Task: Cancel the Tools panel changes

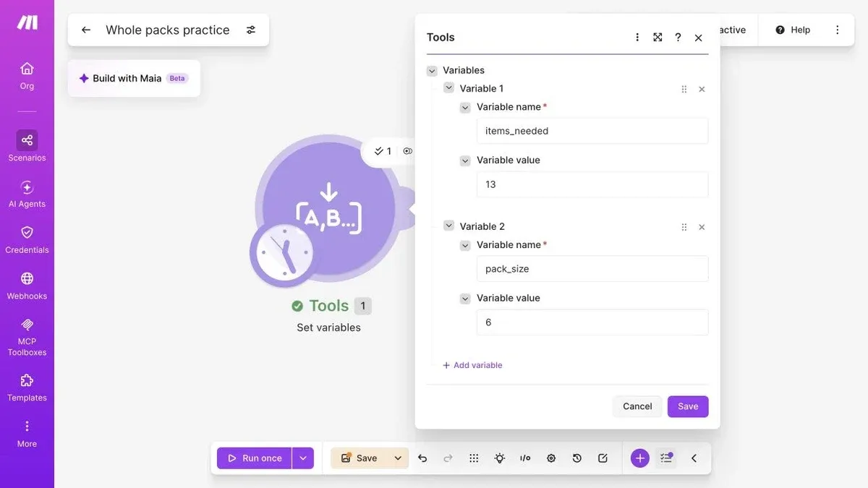Action: [x=637, y=406]
